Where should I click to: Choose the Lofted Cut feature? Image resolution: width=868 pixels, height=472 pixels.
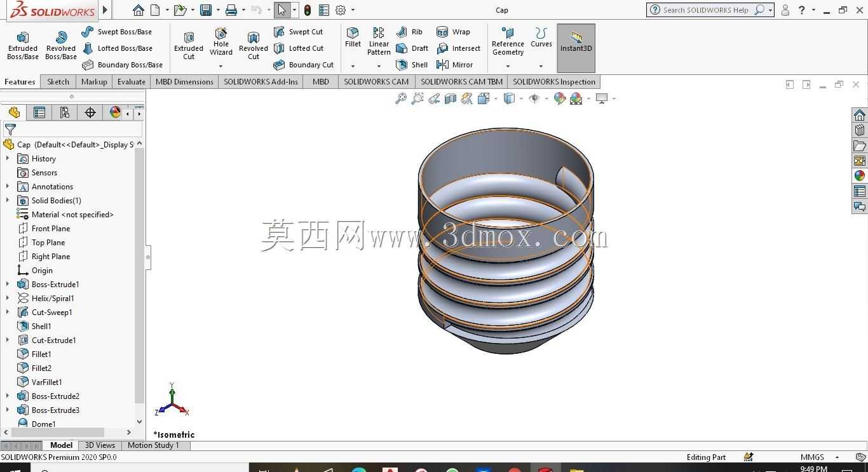299,48
